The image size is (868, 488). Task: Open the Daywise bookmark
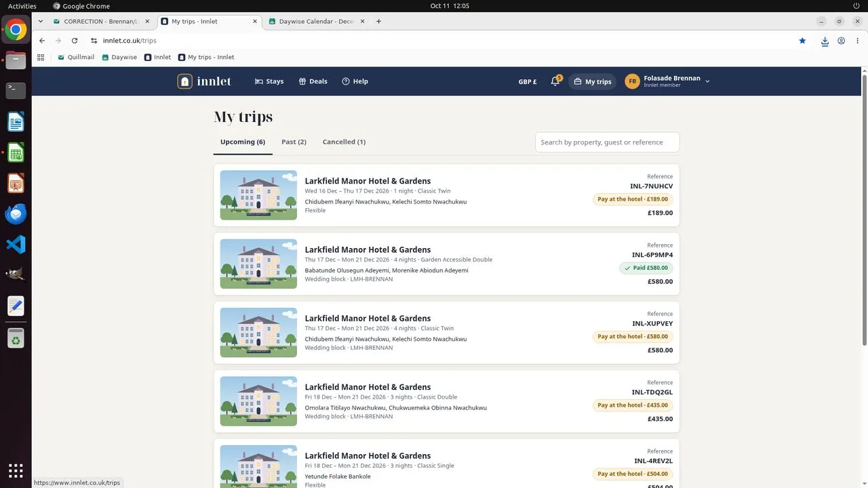(119, 57)
